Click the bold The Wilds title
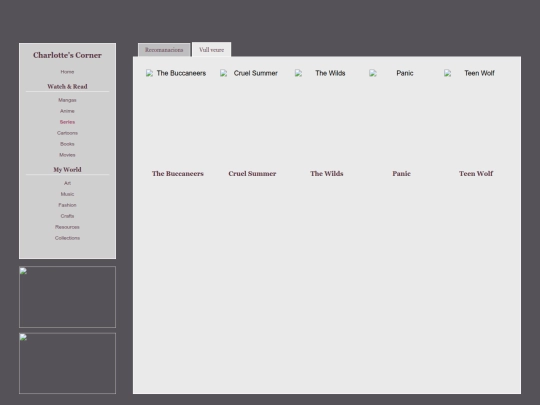540x405 pixels. click(x=327, y=174)
